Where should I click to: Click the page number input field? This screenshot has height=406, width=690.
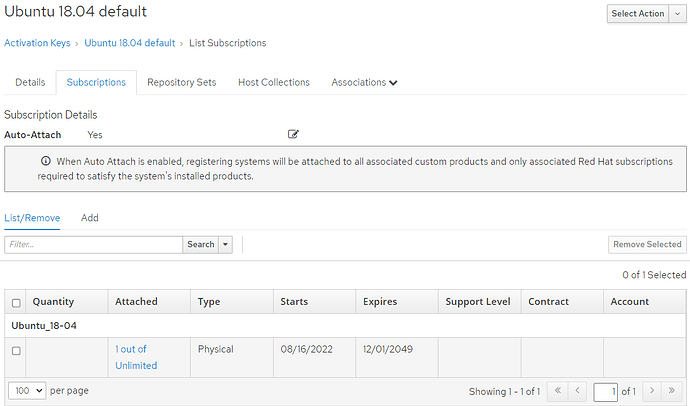click(x=606, y=391)
